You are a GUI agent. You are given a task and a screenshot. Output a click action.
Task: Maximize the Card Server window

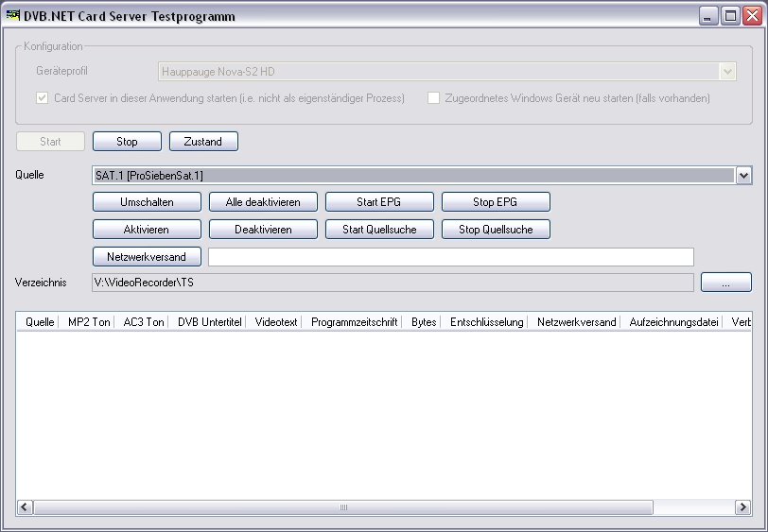[730, 16]
